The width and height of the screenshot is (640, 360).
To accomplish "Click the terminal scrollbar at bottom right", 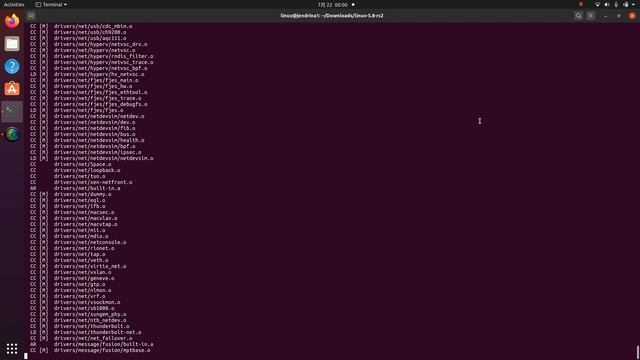I will pos(638,353).
